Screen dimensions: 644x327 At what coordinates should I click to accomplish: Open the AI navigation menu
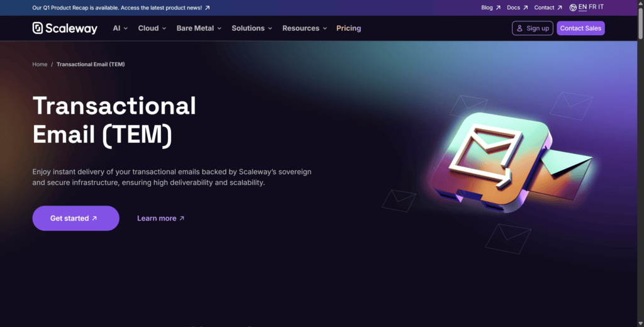(x=120, y=28)
